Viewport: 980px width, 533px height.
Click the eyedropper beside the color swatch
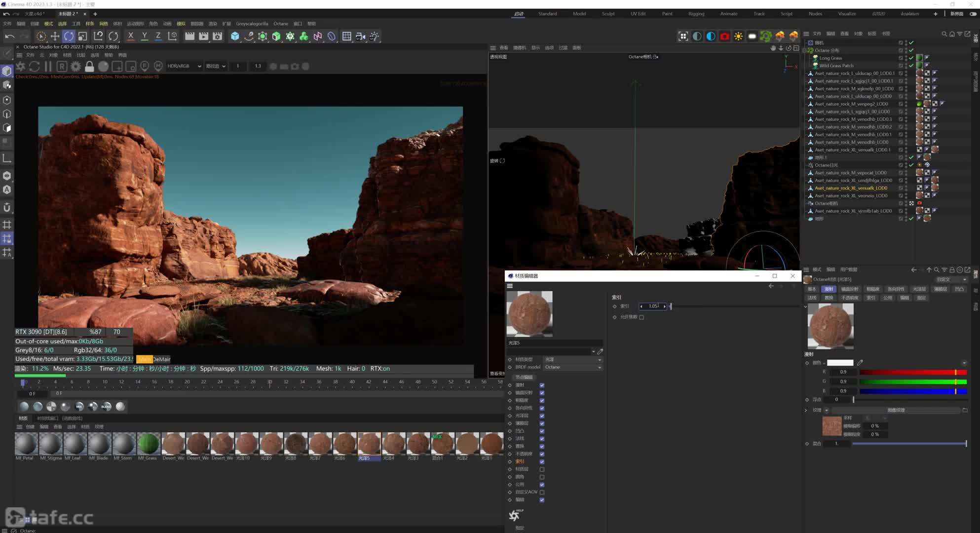click(860, 363)
